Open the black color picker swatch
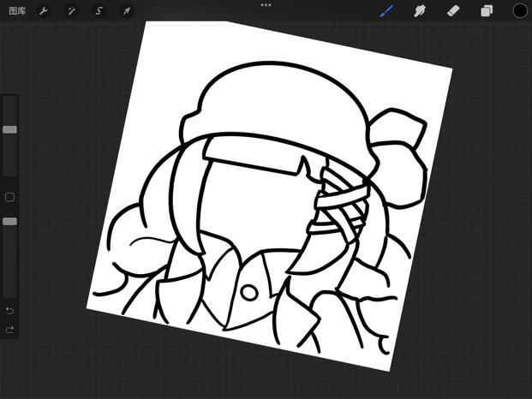This screenshot has height=399, width=532. (520, 11)
